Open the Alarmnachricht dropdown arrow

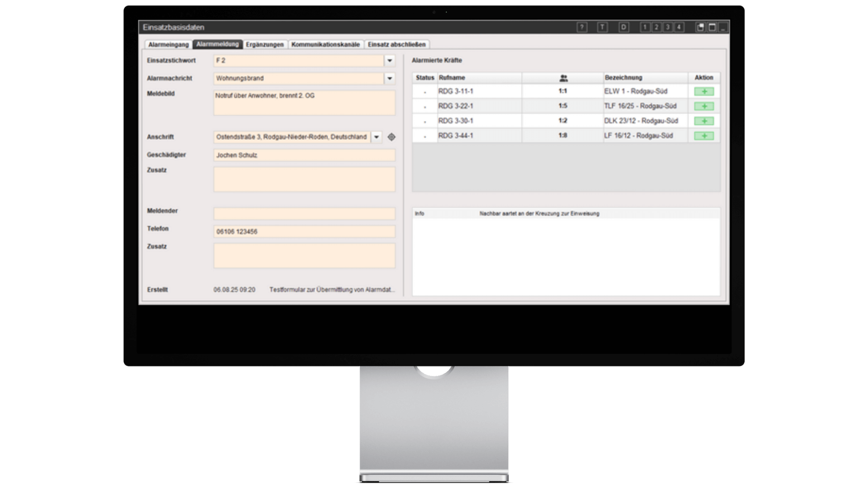click(x=390, y=78)
